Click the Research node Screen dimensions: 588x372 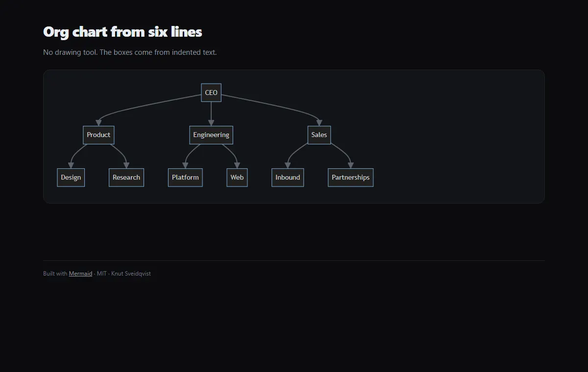[126, 178]
